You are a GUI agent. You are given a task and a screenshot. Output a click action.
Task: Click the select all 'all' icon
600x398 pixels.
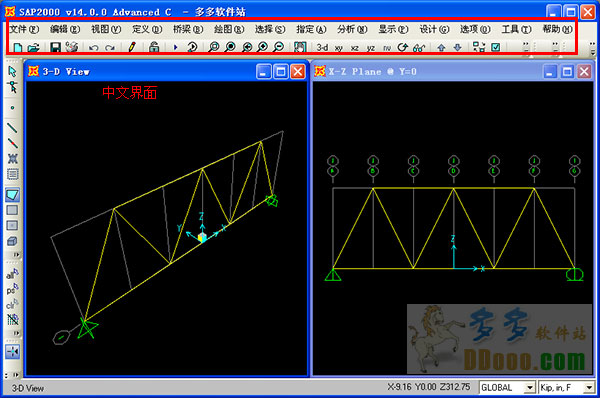pos(12,274)
